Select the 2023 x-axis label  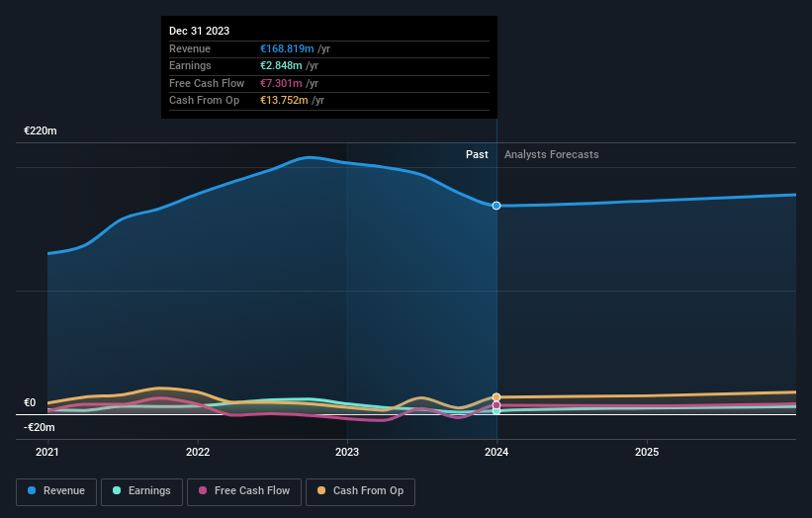[x=347, y=452]
